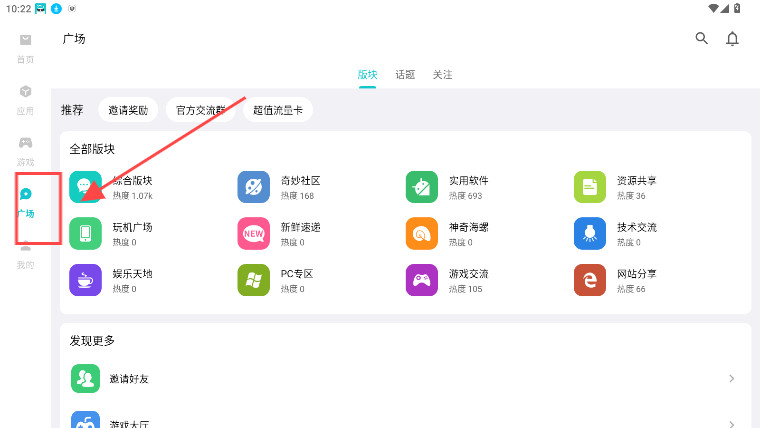This screenshot has width=760, height=428.
Task: Click the 综合版块 heat 1.07k text
Action: coord(133,196)
